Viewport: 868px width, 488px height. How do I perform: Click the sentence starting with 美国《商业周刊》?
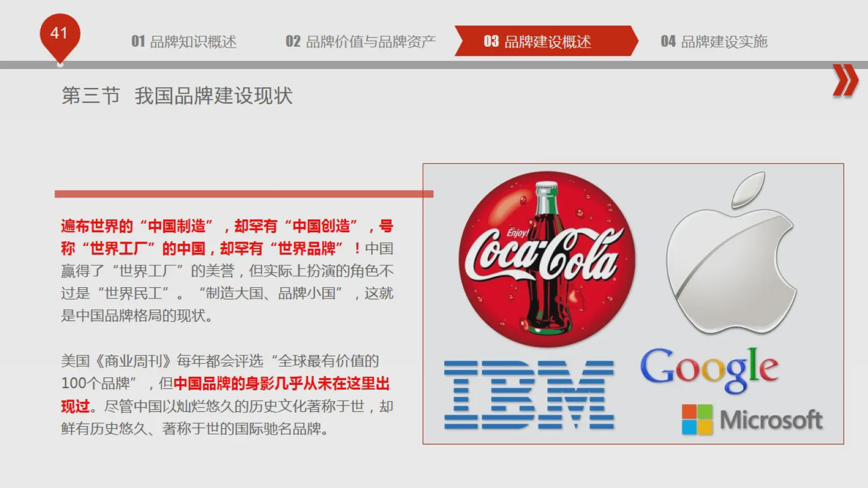tap(220, 361)
